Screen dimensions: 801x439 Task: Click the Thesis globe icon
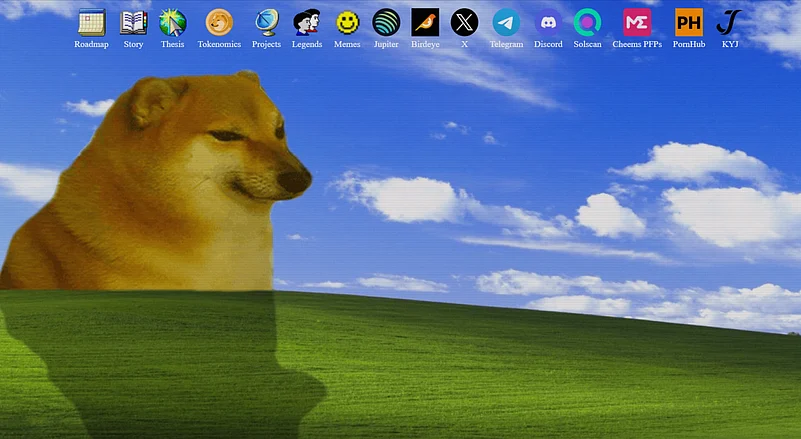172,22
